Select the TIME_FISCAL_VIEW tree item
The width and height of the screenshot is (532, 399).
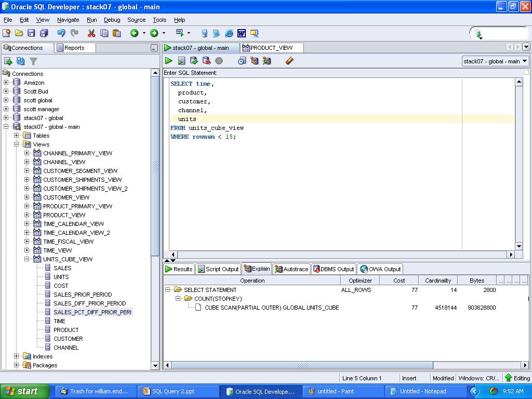tap(68, 242)
